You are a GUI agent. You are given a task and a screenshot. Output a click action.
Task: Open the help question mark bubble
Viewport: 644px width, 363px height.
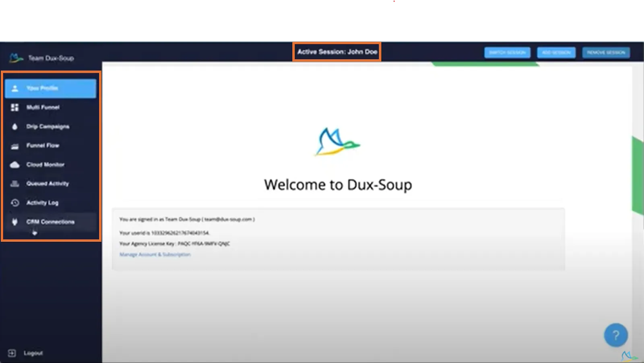[615, 335]
